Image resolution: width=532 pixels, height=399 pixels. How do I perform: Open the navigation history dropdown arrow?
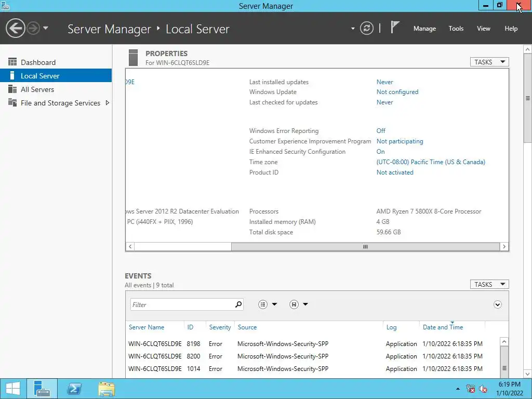(x=46, y=28)
